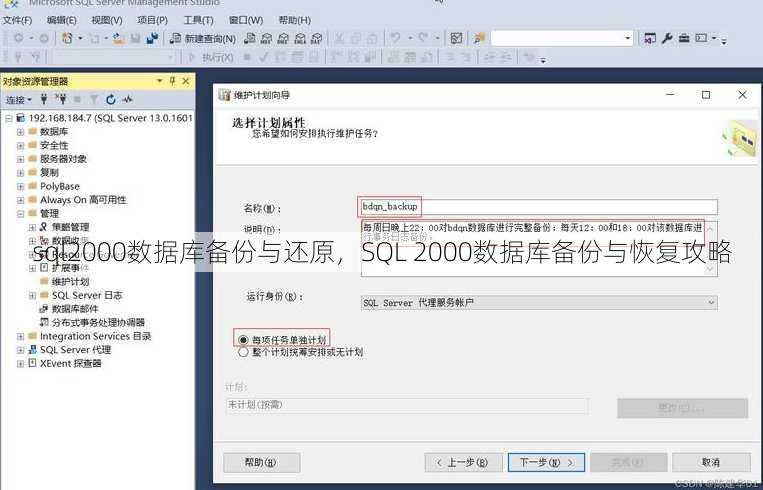Click the database engine query icon
The image size is (763, 490).
250,38
